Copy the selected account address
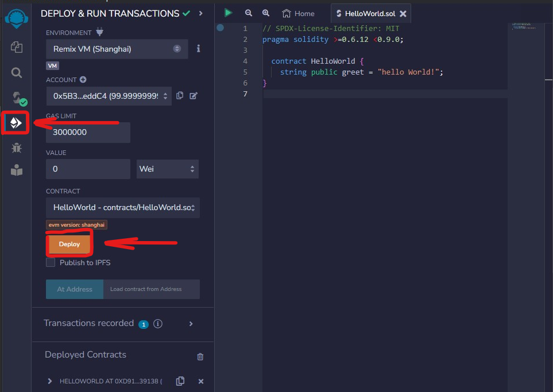 pos(180,96)
